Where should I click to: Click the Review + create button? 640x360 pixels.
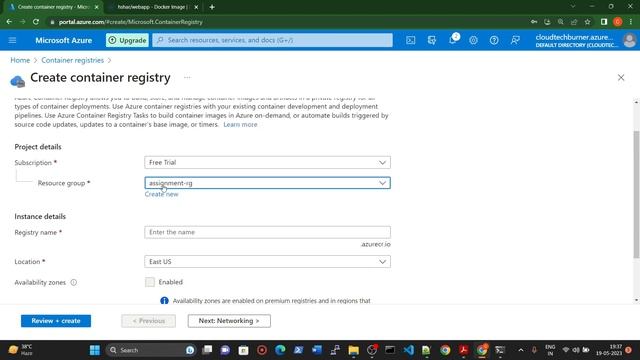coord(56,321)
